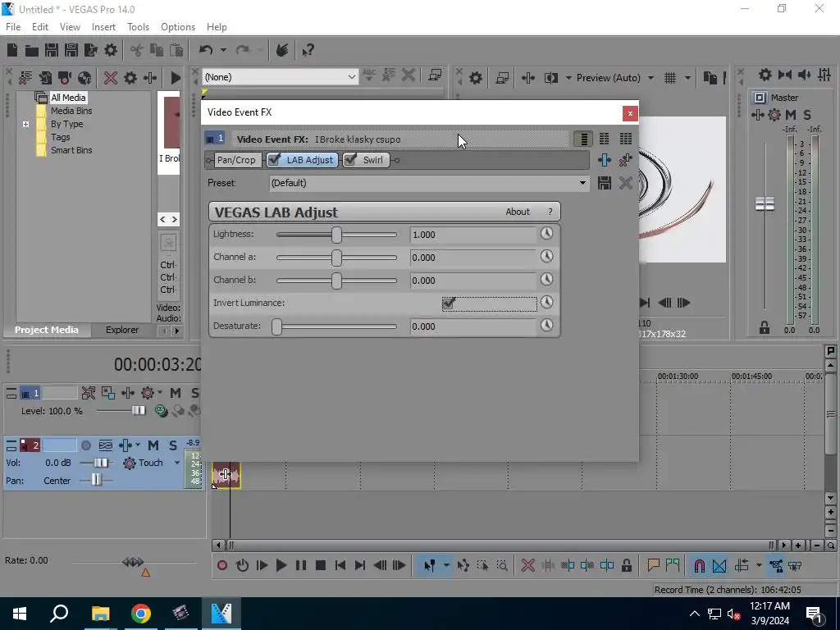Click the Undo arrow
Image resolution: width=840 pixels, height=630 pixels.
206,50
